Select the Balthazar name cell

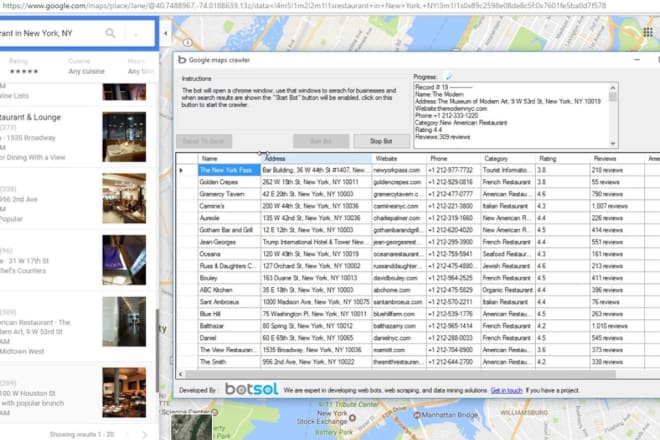[229, 326]
